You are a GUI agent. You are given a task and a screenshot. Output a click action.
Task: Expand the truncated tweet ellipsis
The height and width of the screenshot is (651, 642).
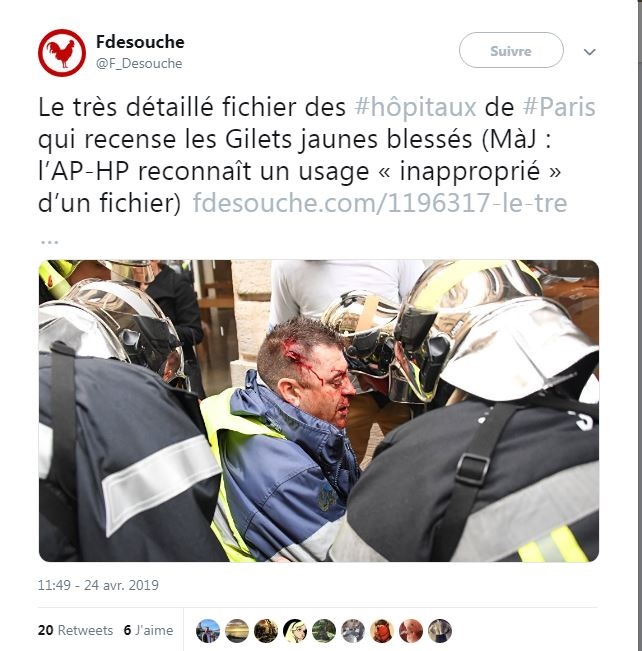[x=49, y=241]
